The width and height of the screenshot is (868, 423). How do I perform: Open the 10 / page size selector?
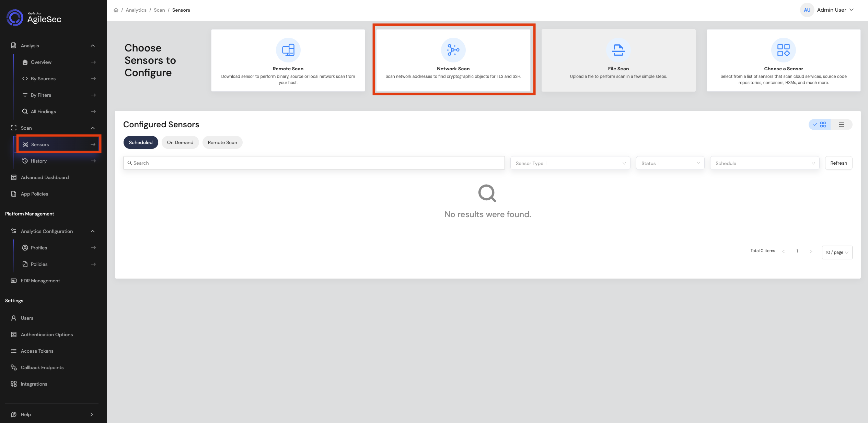(837, 252)
